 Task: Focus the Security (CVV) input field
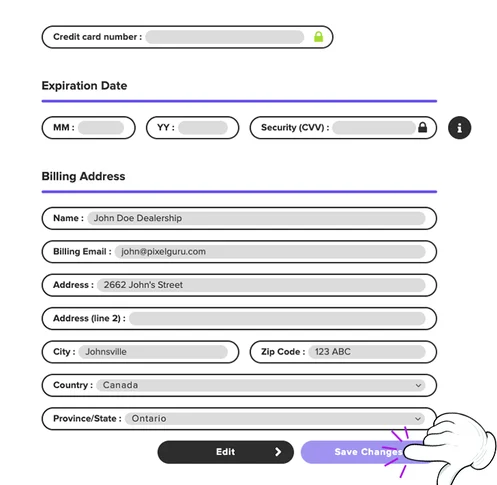click(x=375, y=128)
